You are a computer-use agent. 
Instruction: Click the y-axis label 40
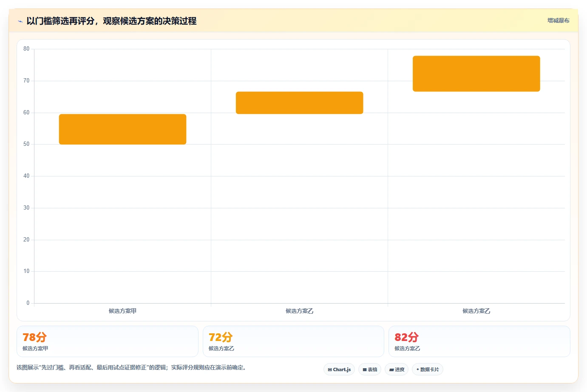coord(26,176)
